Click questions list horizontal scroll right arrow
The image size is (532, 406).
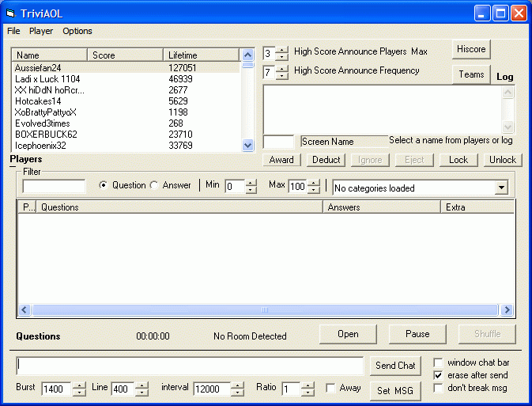[507, 310]
